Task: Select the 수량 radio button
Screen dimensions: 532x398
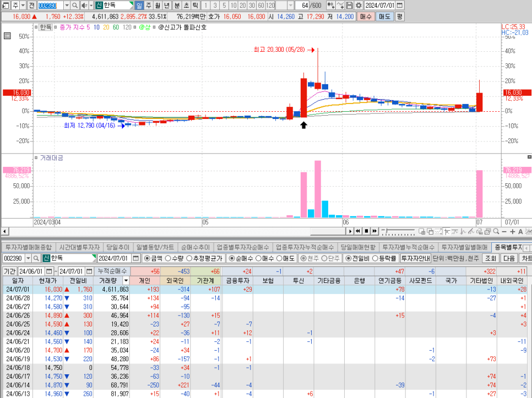Action: pos(167,258)
